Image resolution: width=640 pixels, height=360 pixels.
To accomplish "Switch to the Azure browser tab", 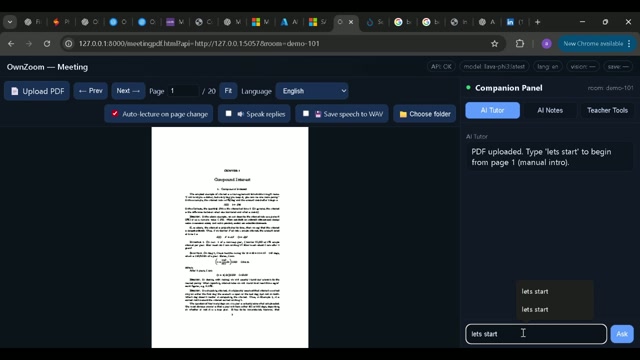I will tap(289, 22).
